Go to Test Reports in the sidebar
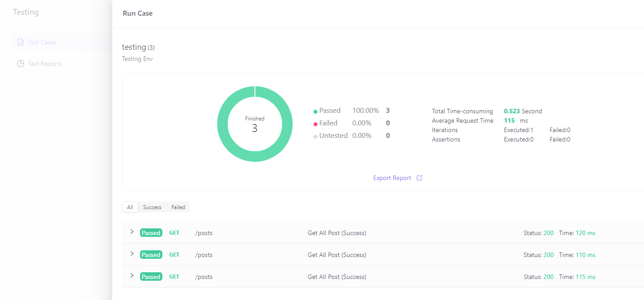The width and height of the screenshot is (644, 300). click(45, 64)
